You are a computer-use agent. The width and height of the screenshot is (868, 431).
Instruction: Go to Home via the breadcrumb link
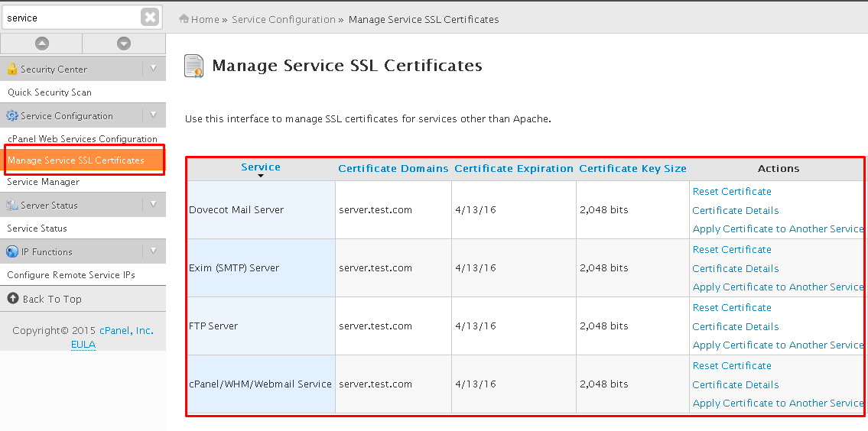tap(205, 19)
